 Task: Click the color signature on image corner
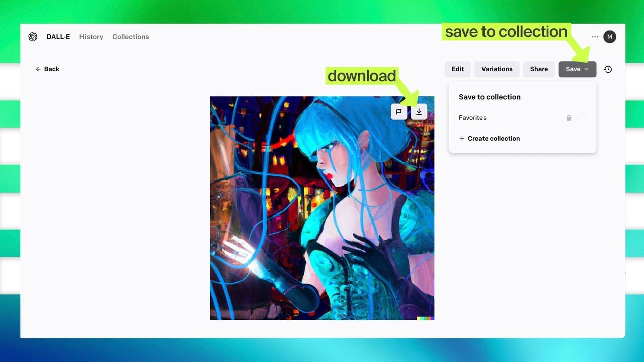coord(425,318)
